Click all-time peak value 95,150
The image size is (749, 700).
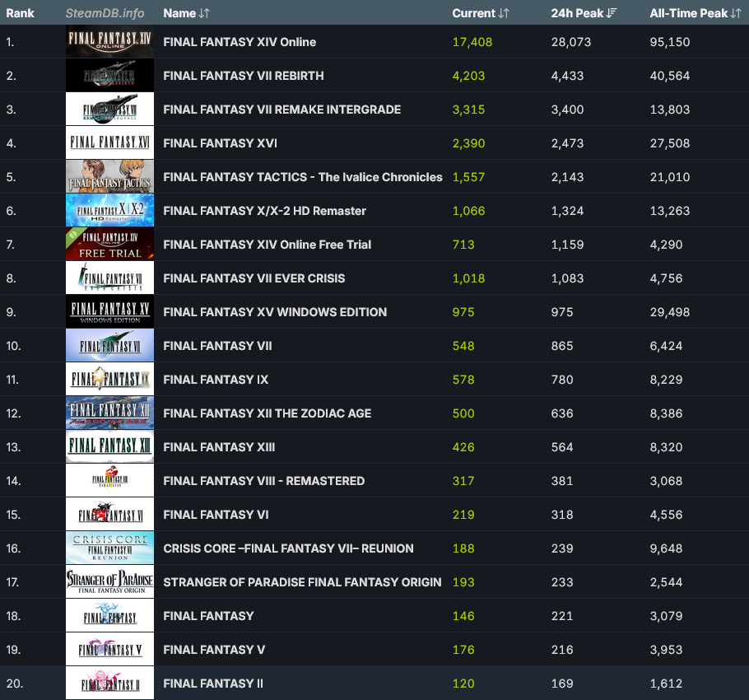tap(670, 42)
